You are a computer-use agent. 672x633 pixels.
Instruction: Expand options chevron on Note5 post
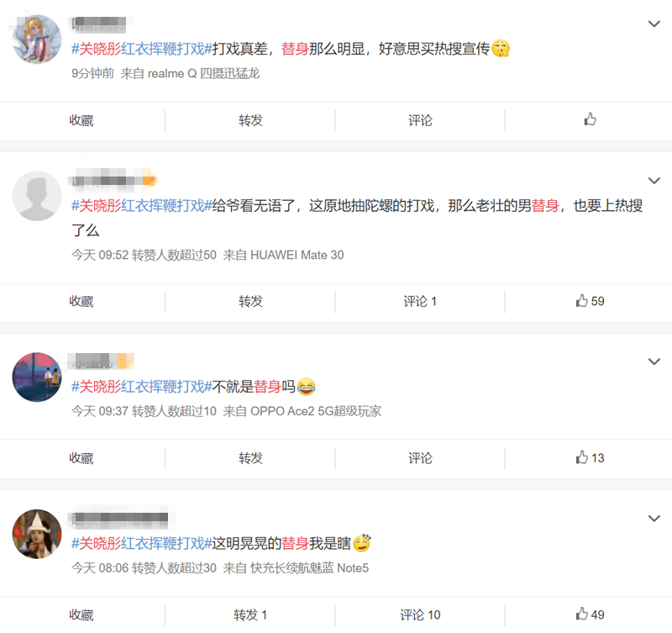(x=654, y=518)
